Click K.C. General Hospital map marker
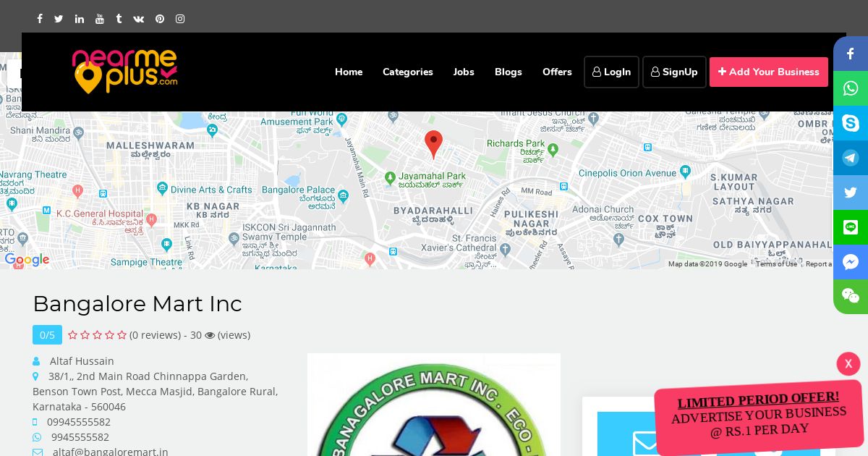The image size is (868, 456). pos(151,219)
